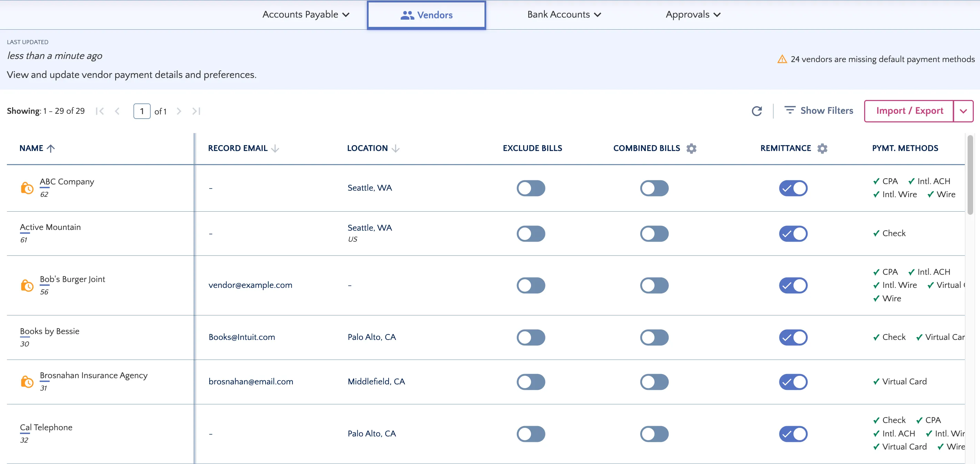980x464 pixels.
Task: Click vendor@example.com email cell
Action: pos(250,285)
